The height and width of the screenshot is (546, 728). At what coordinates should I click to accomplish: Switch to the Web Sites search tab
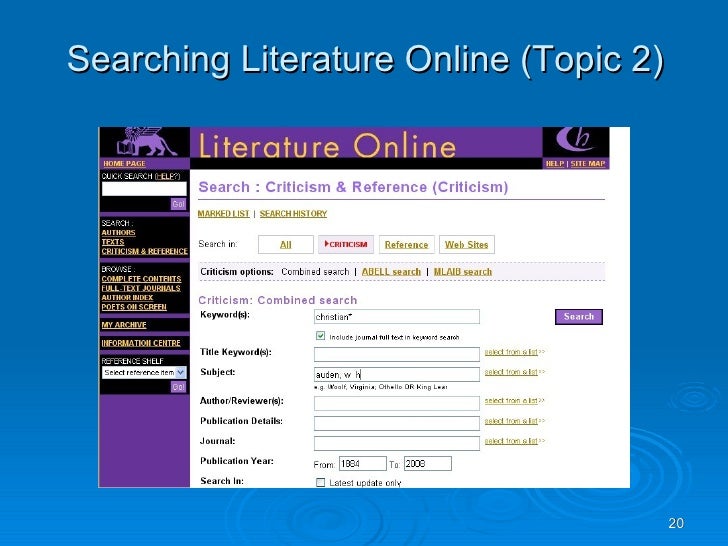tap(467, 244)
